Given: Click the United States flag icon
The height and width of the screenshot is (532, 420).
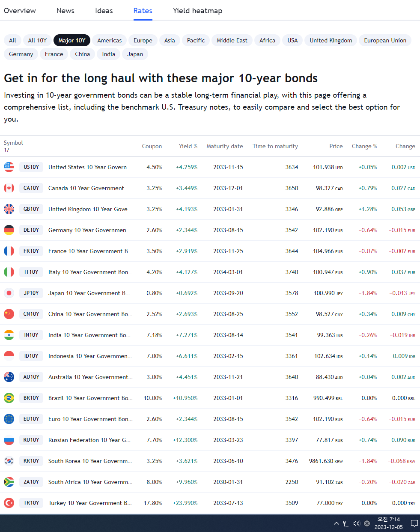Looking at the screenshot, I should (x=9, y=167).
